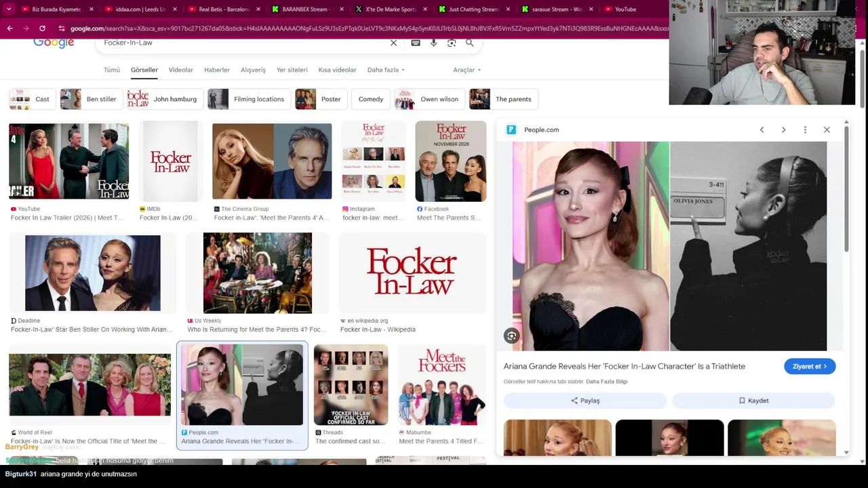Go to the Yer siteleri tab
The height and width of the screenshot is (488, 868).
[292, 70]
